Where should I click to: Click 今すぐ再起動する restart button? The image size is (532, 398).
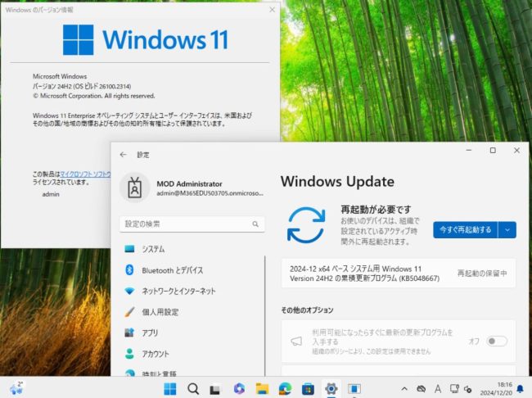(465, 230)
